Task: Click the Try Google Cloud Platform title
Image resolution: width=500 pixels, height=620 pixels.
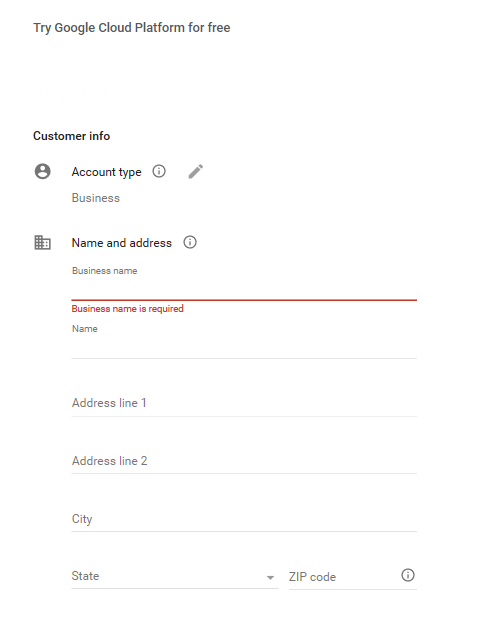Action: (132, 28)
